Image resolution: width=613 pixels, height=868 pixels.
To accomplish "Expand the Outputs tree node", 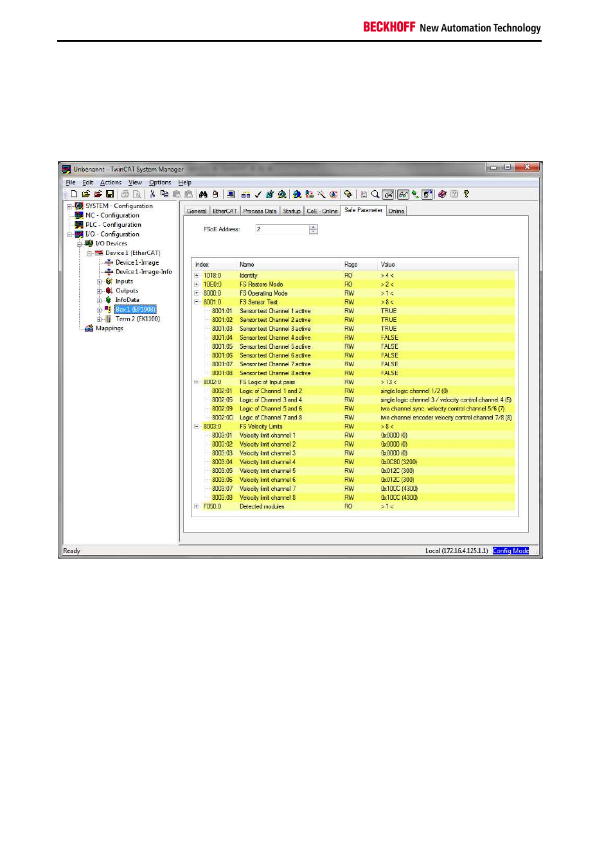I will [x=100, y=291].
